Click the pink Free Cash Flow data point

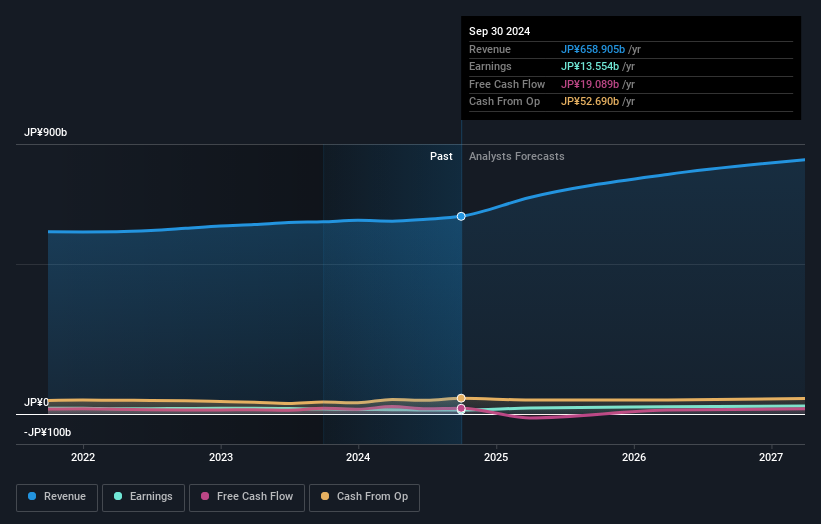tap(461, 408)
